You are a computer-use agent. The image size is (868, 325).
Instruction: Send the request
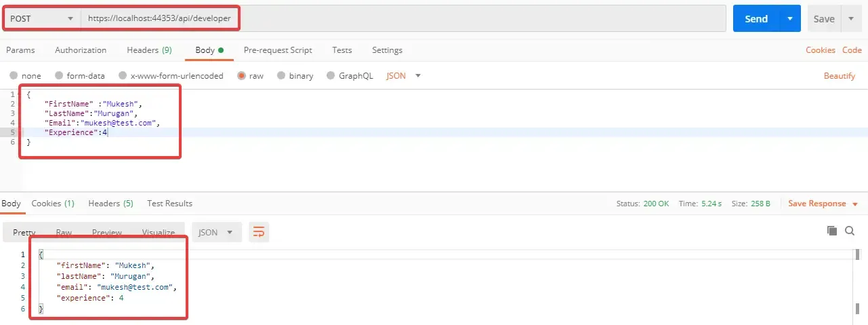[756, 19]
